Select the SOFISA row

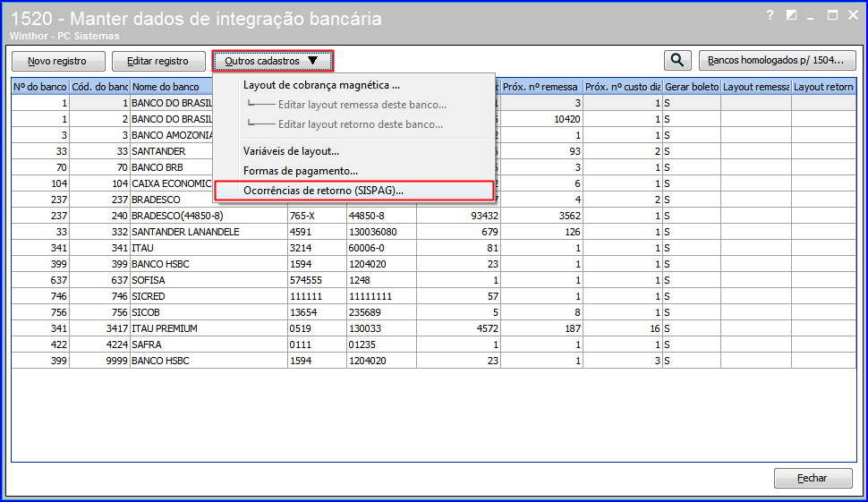coord(434,280)
